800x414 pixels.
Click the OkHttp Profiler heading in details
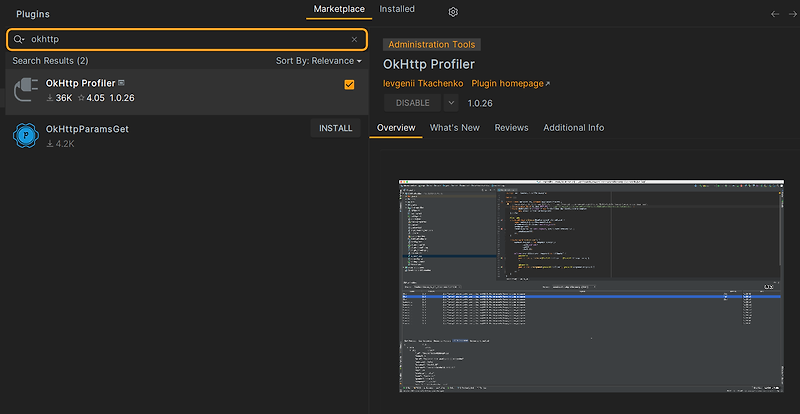coord(429,64)
